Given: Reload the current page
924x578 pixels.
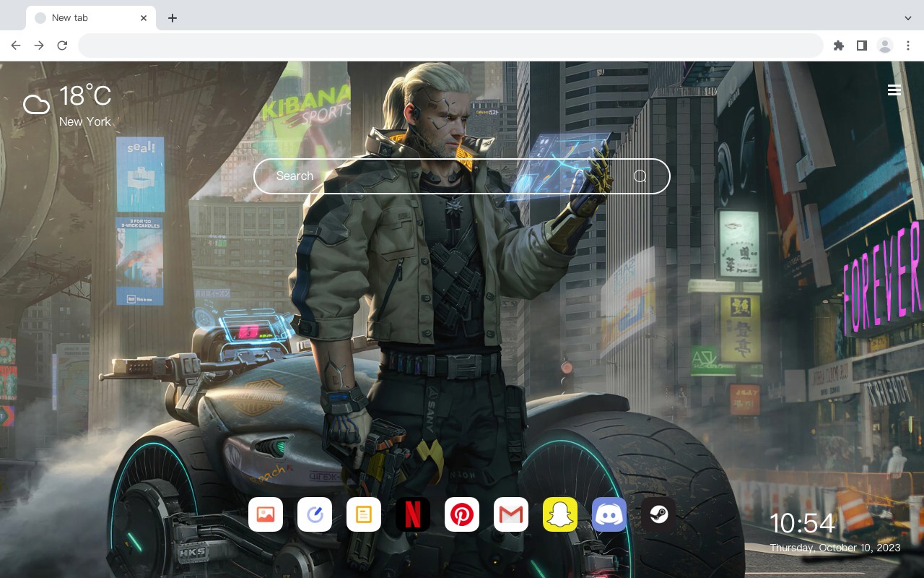Looking at the screenshot, I should coord(62,46).
